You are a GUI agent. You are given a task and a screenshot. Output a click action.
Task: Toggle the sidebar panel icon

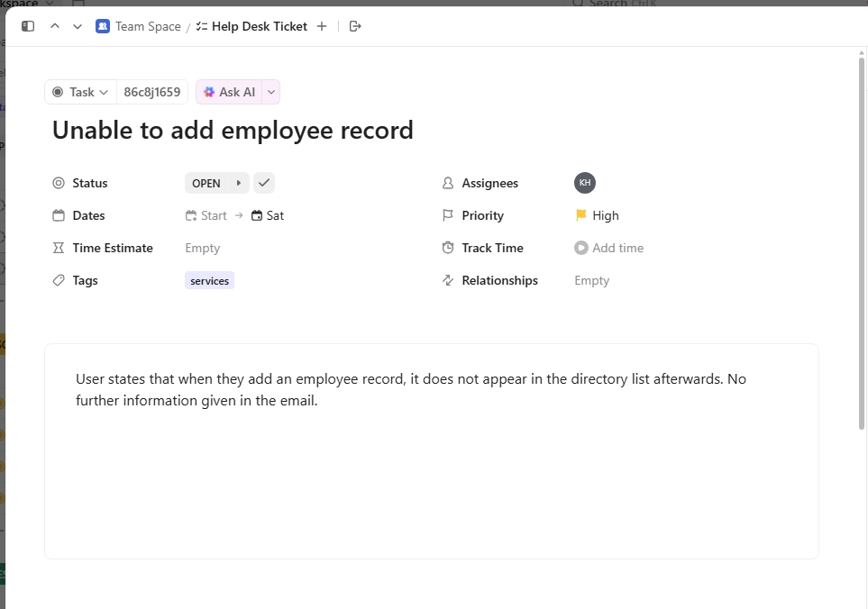tap(28, 26)
